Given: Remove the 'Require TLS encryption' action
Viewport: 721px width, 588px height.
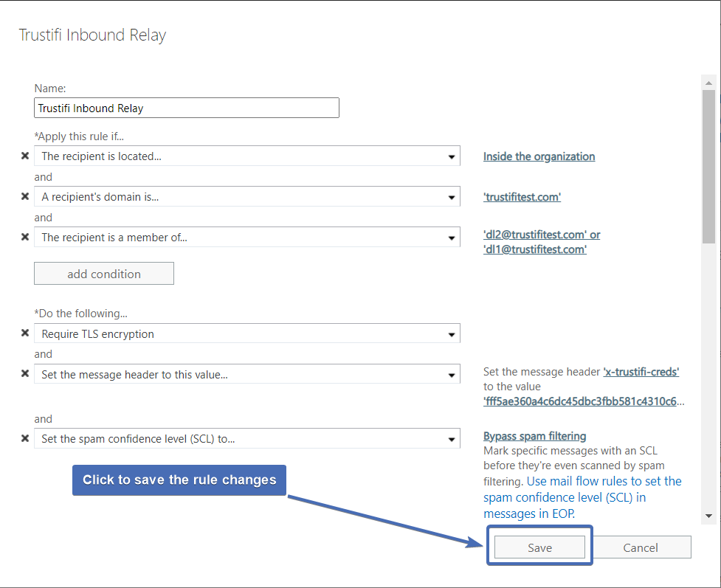Looking at the screenshot, I should coord(25,333).
